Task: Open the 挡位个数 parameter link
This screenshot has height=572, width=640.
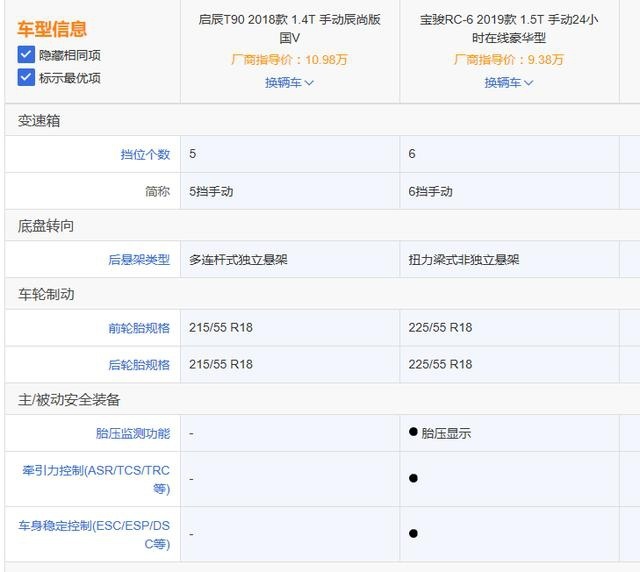Action: [145, 154]
